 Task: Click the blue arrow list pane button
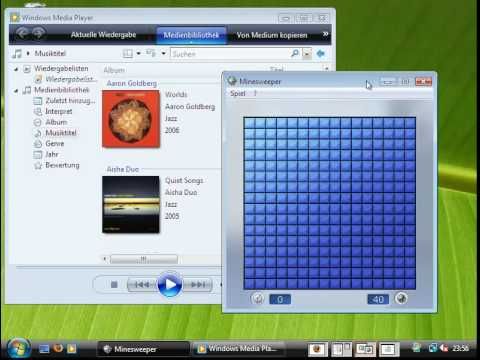click(x=320, y=53)
